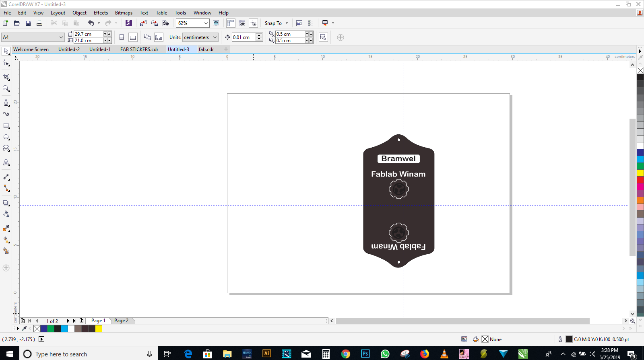Select the Text tool
Viewport: 644px width, 360px height.
point(6,163)
